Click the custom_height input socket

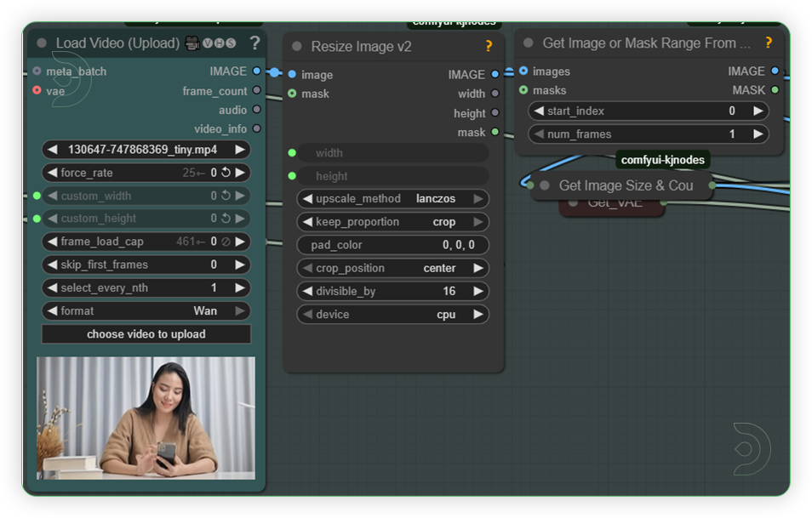pyautogui.click(x=37, y=219)
